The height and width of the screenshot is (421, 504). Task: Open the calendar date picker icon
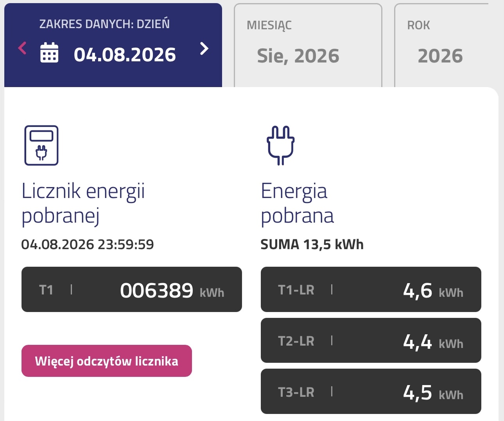click(49, 53)
